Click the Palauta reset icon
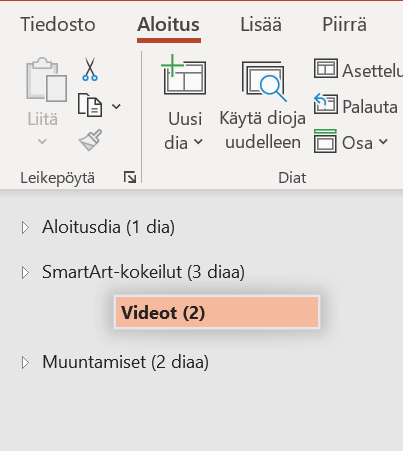403x451 pixels. pyautogui.click(x=326, y=104)
